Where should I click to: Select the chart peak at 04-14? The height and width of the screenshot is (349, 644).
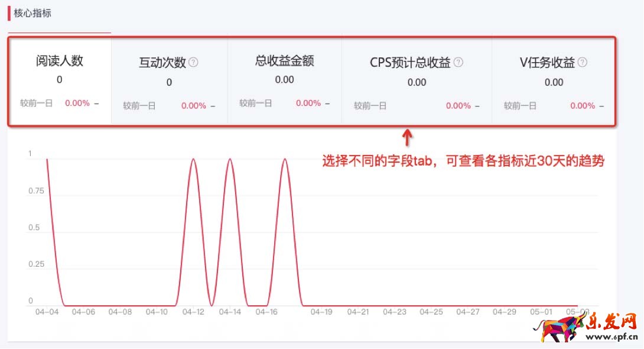(x=230, y=159)
